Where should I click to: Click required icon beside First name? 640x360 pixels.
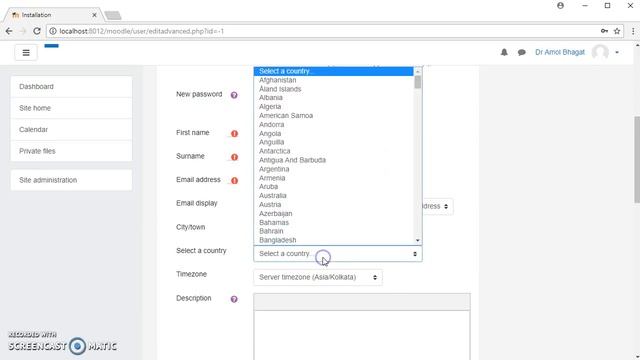tap(234, 133)
